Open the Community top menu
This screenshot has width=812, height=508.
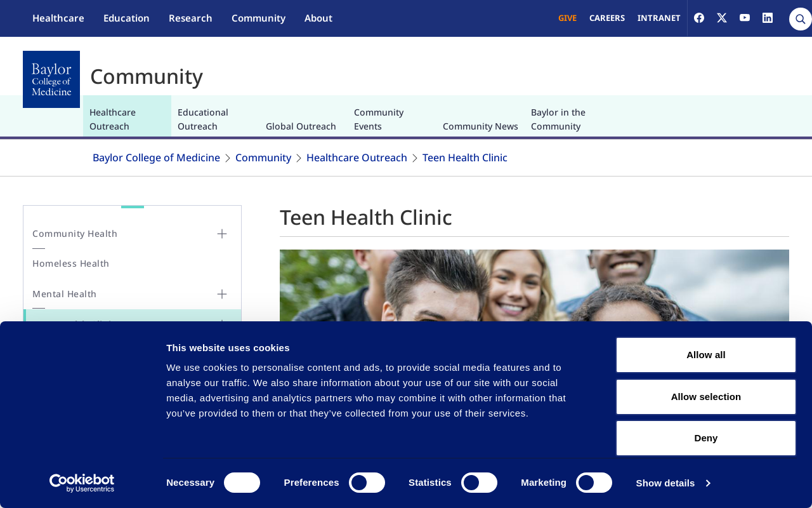[x=258, y=18]
